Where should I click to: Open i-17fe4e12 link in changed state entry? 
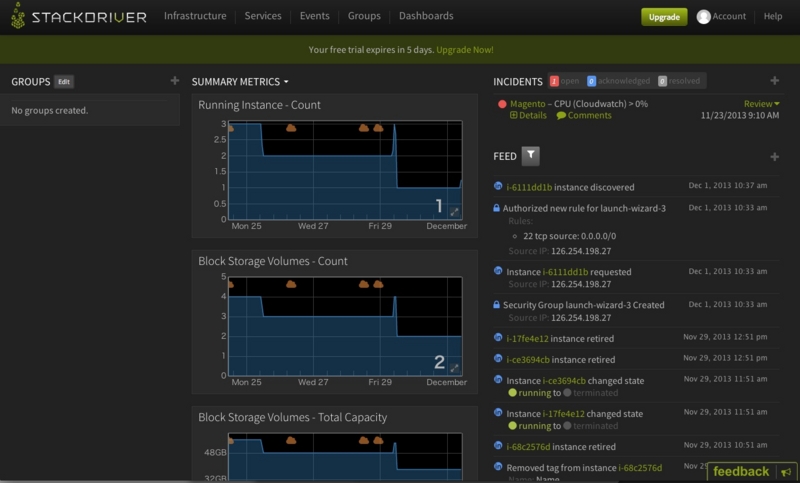[563, 414]
